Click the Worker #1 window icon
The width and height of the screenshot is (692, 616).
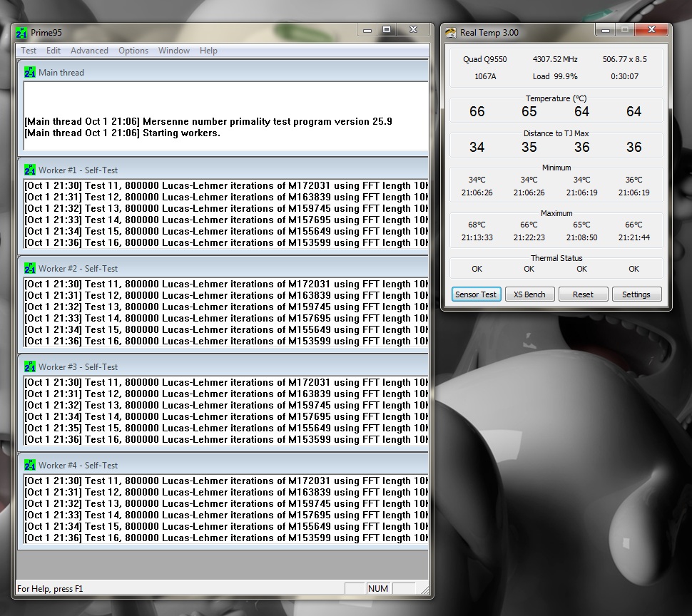click(29, 170)
